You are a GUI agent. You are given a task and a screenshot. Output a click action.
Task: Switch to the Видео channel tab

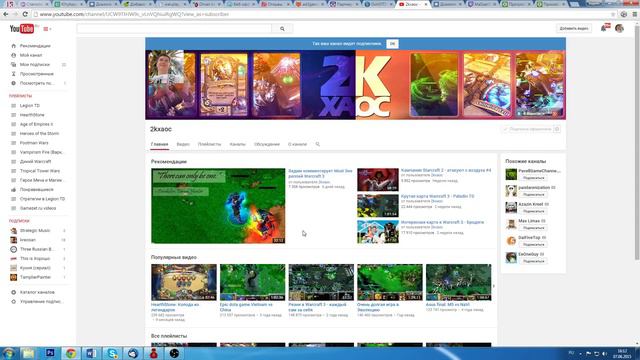coord(183,144)
